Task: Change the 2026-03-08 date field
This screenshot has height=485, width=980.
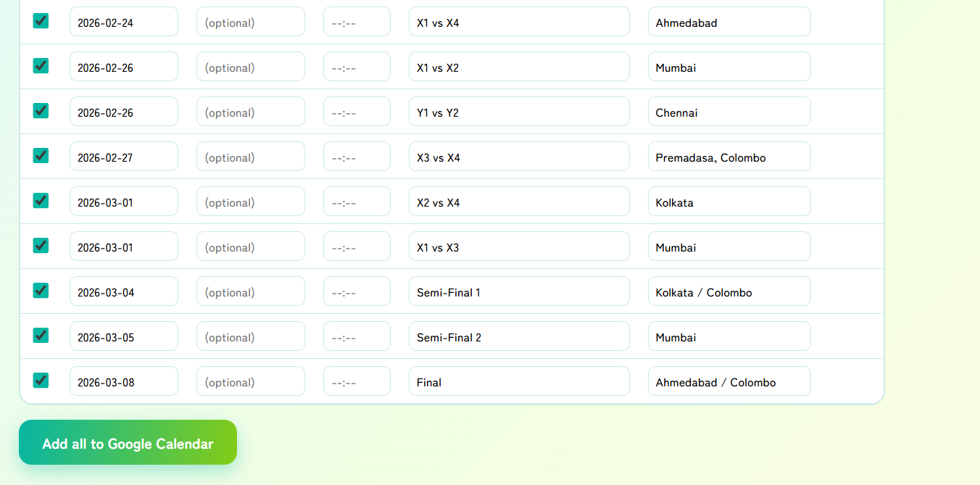Action: 124,381
